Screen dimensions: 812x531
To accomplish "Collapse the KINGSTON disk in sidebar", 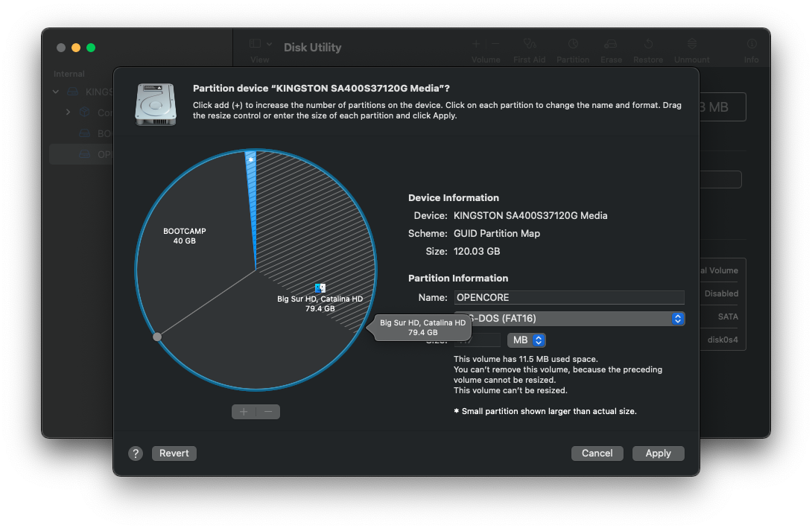I will tap(55, 92).
